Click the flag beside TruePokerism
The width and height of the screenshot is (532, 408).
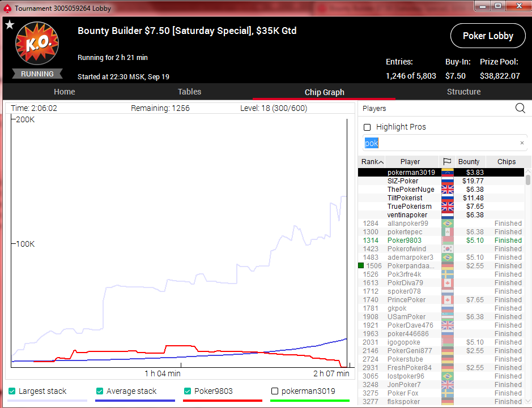point(447,207)
